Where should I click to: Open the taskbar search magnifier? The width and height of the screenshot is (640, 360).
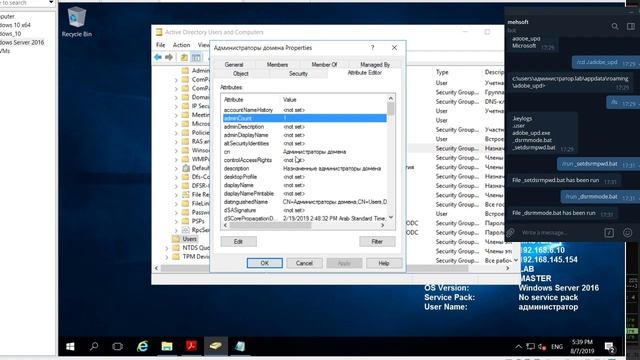point(94,347)
